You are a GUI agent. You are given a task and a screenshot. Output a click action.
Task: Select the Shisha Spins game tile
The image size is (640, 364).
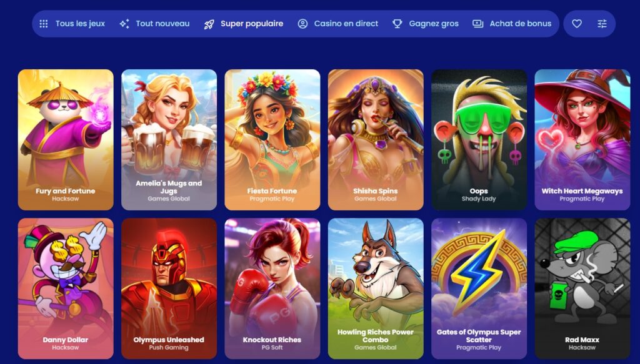pos(376,140)
